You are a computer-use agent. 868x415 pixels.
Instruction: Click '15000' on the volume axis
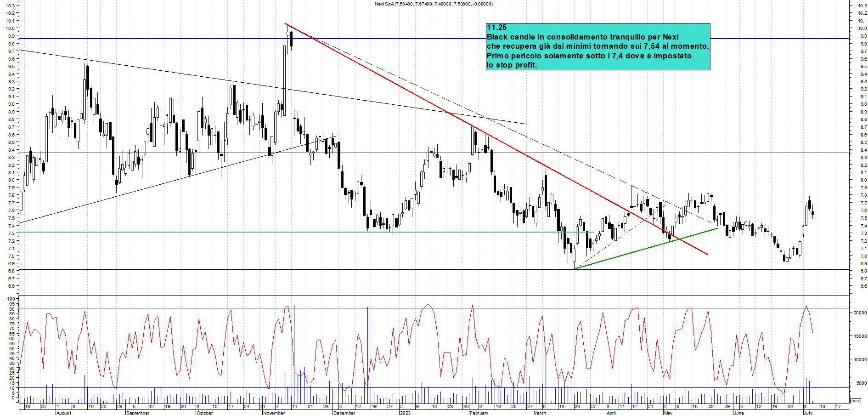point(860,336)
